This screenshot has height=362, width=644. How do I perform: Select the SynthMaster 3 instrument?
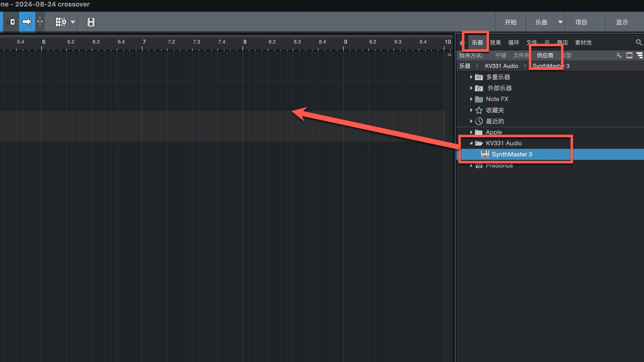pos(512,154)
